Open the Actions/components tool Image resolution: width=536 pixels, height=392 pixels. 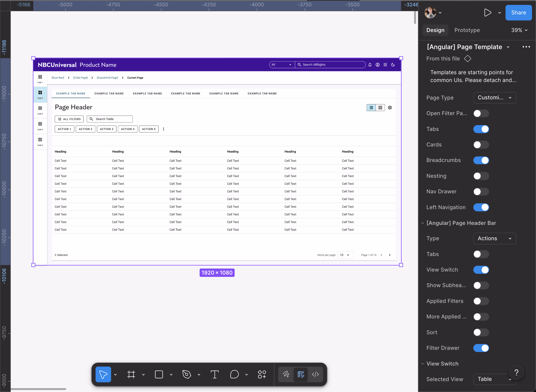(x=262, y=374)
